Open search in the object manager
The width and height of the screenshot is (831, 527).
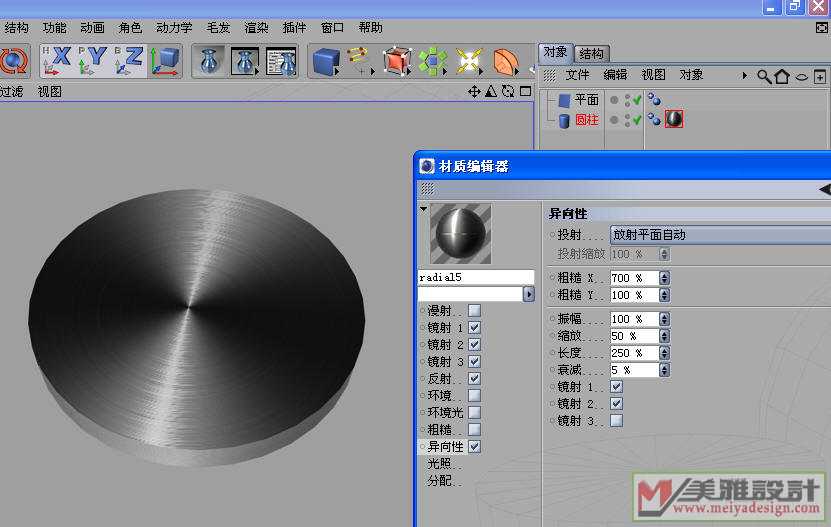764,77
